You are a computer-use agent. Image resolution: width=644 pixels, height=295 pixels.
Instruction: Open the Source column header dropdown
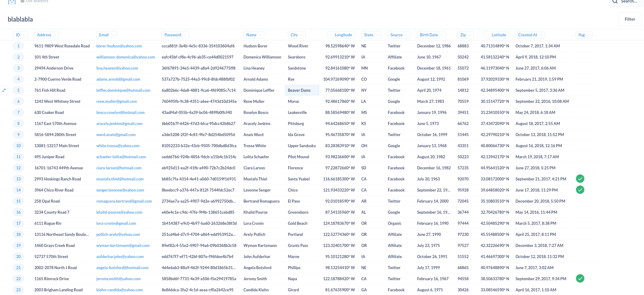pos(406,35)
